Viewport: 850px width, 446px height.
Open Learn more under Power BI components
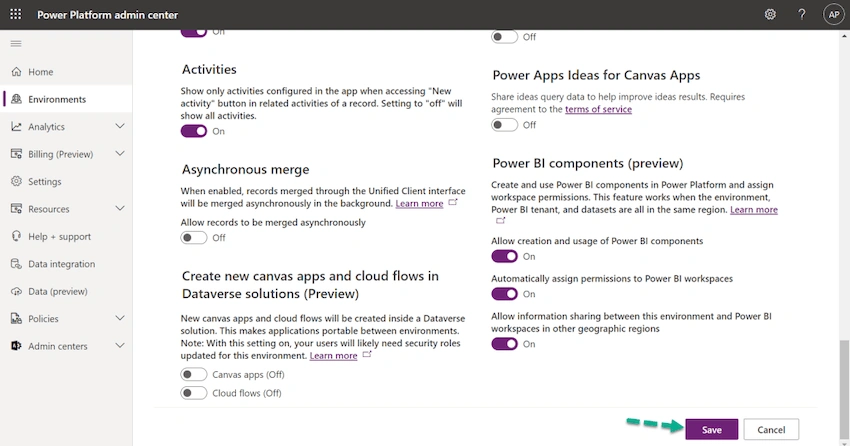pyautogui.click(x=754, y=210)
